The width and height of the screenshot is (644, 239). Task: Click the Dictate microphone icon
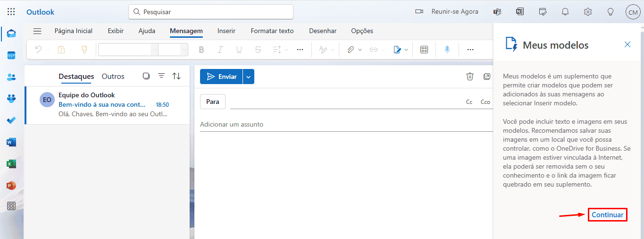click(446, 50)
